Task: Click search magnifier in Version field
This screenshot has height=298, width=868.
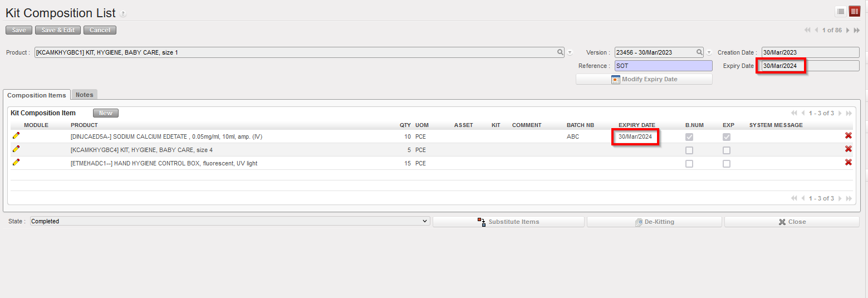Action: [x=699, y=52]
